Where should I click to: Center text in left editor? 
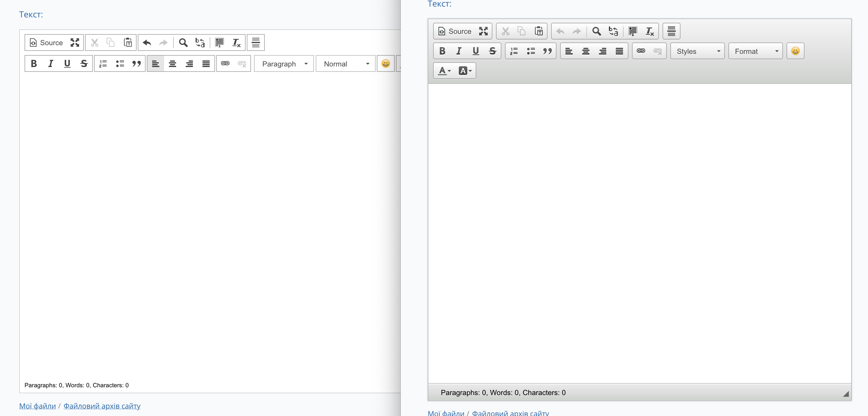[173, 64]
